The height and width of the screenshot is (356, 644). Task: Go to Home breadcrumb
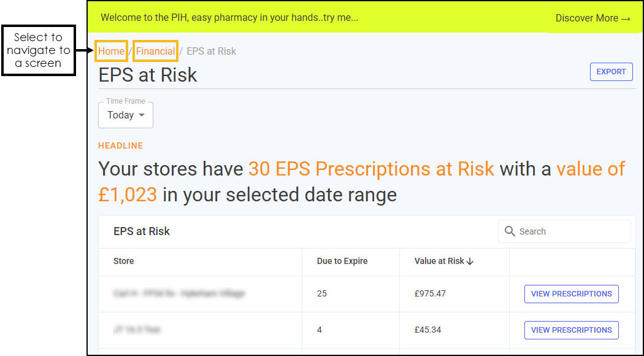(x=111, y=52)
